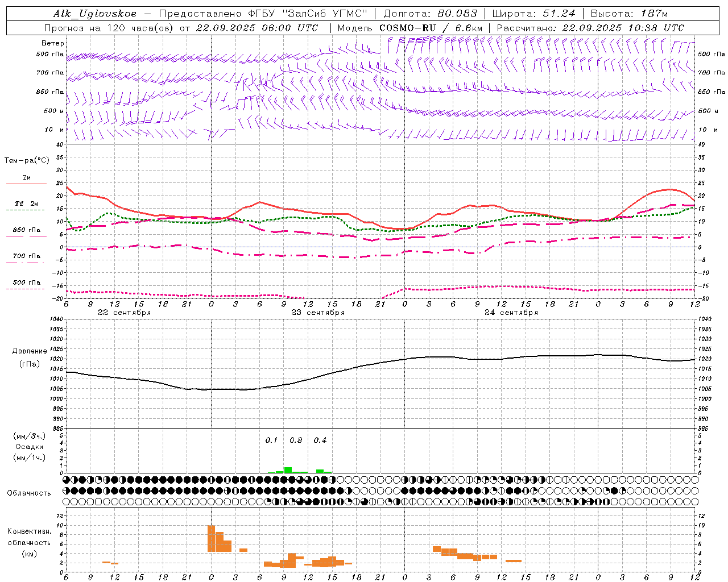Click the 0.8 precipitation amount

pos(296,440)
